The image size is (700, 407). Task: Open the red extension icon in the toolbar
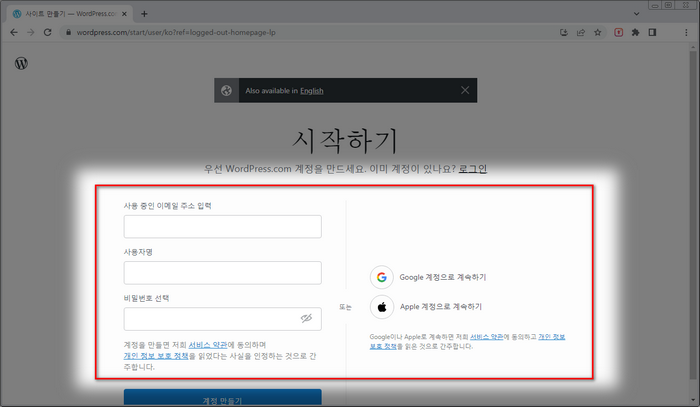[619, 32]
